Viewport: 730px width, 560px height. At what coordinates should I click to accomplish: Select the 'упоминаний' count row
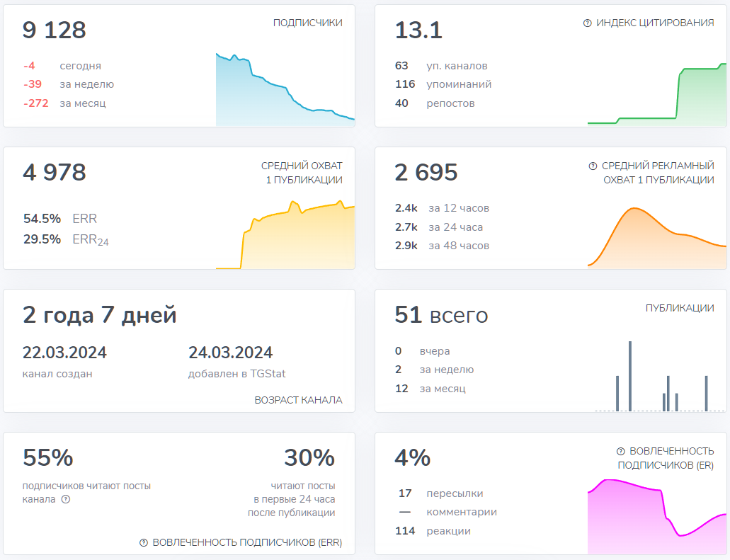tap(443, 84)
